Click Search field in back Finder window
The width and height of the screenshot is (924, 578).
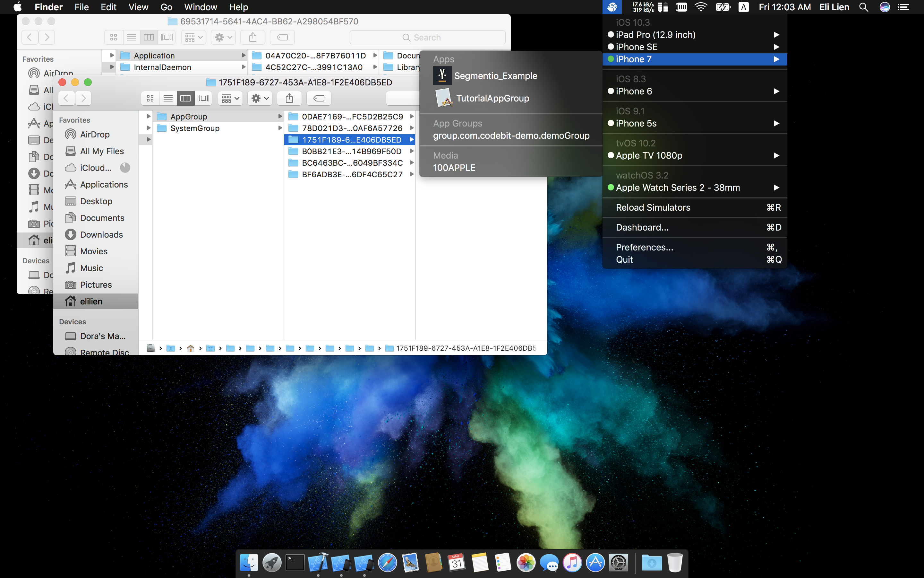click(x=427, y=38)
